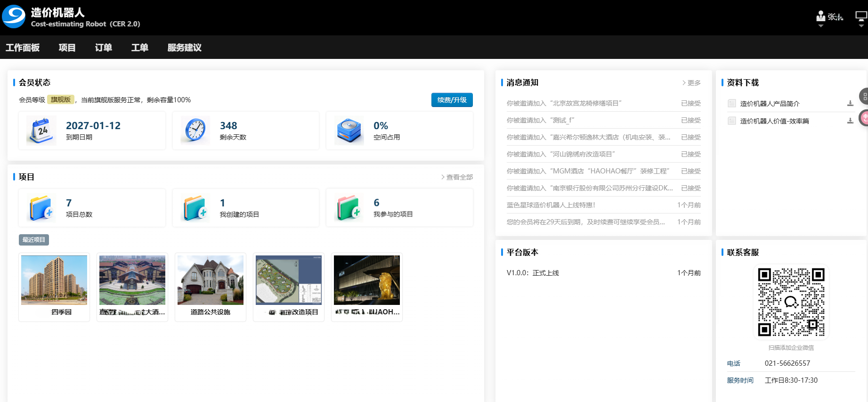Click the blue folder total projects icon
Image resolution: width=868 pixels, height=402 pixels.
[41, 208]
